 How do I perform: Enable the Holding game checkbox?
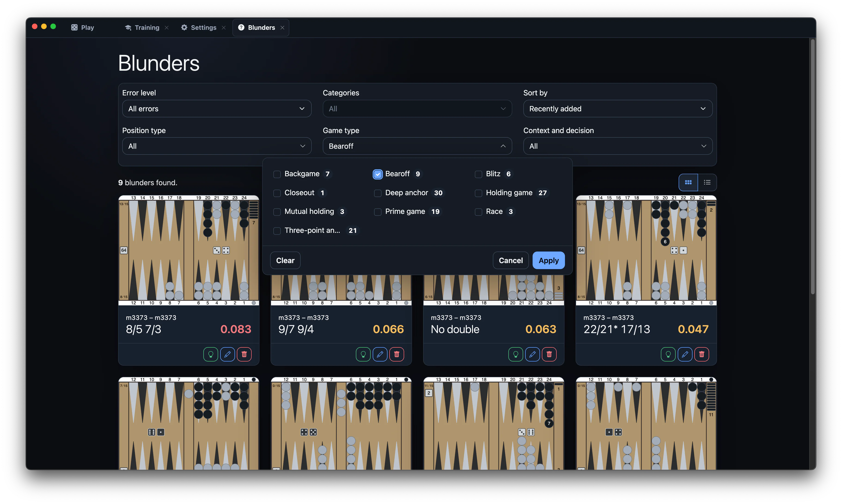click(478, 193)
